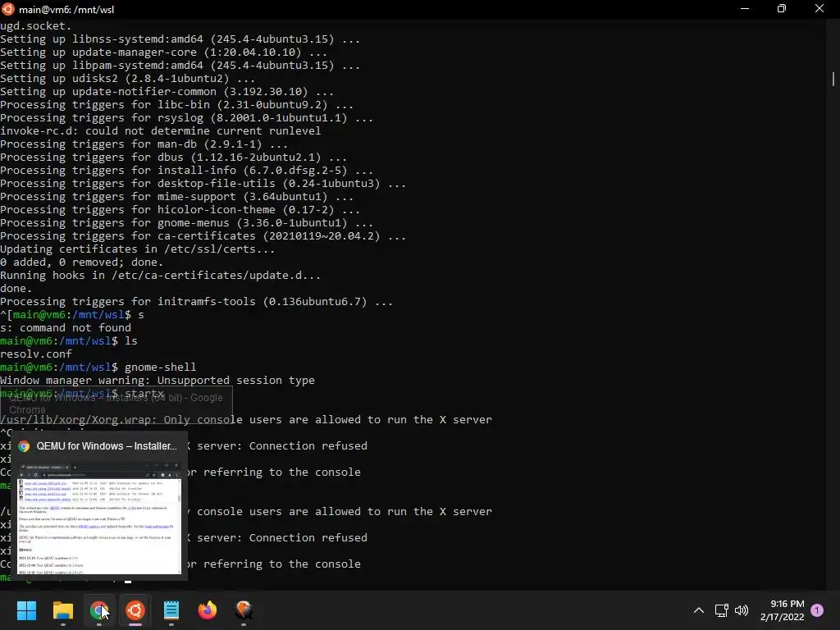Click title text 'main@vm6: /mnt/wsl'

click(x=66, y=10)
